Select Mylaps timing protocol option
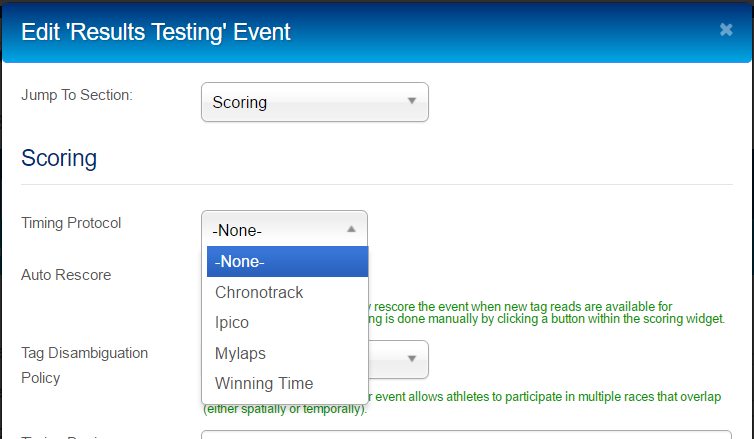 pos(287,353)
